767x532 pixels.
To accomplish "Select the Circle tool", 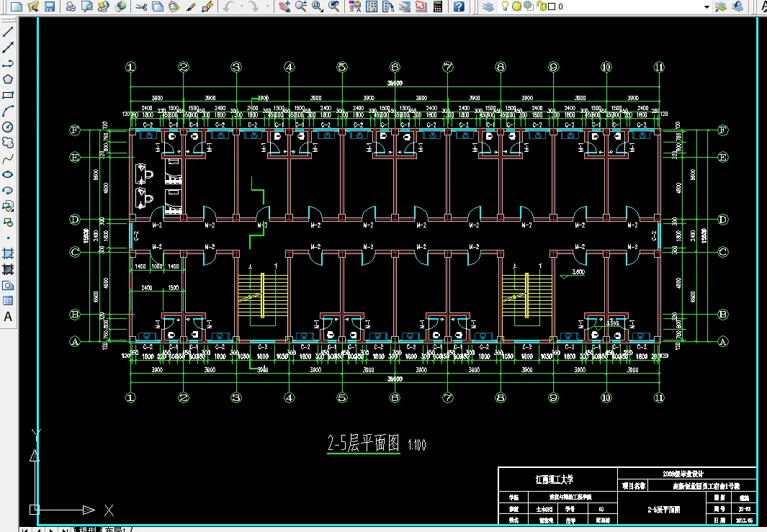I will 8,127.
